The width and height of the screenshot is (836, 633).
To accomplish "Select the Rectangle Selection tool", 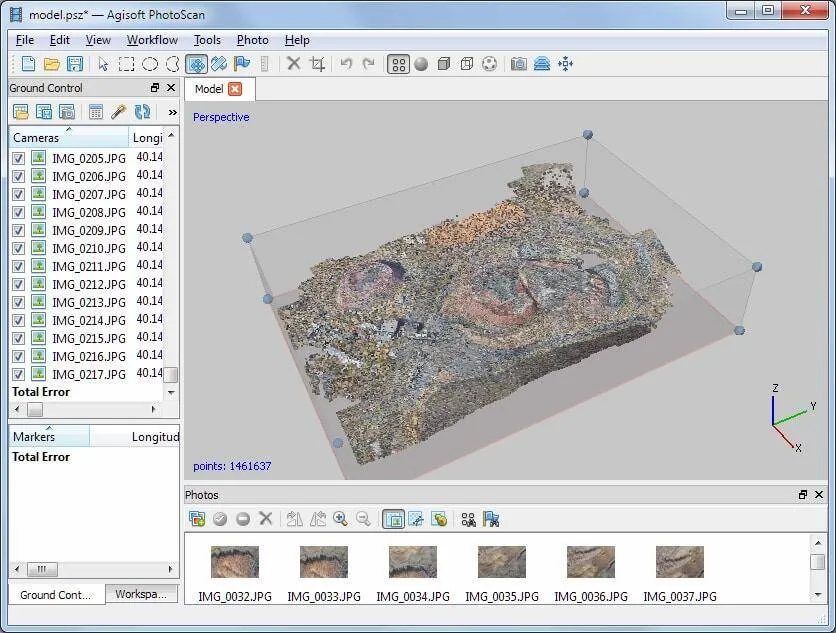I will coord(126,63).
